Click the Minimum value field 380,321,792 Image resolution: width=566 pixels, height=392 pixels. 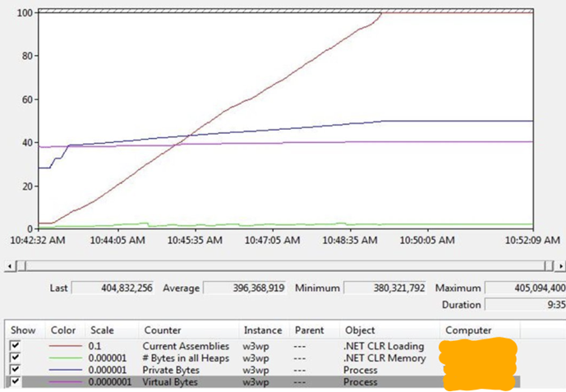[384, 288]
